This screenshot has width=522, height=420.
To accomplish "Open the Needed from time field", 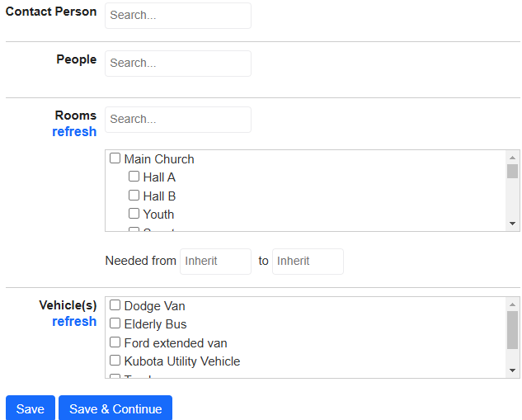I will [x=216, y=262].
